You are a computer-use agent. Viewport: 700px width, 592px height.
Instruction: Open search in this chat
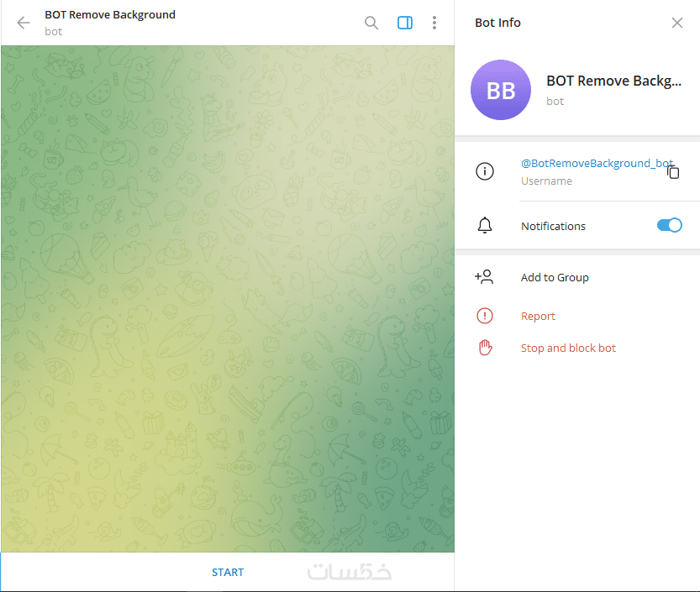[x=371, y=23]
